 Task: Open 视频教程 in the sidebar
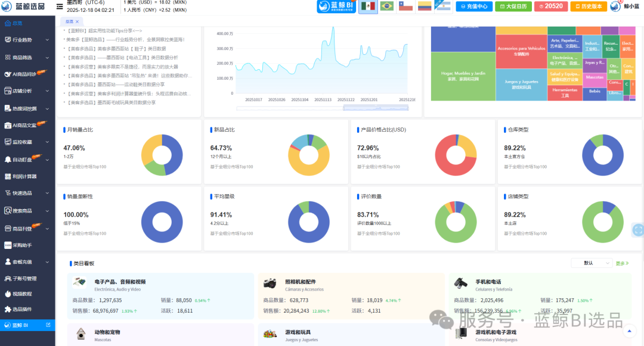(x=27, y=294)
